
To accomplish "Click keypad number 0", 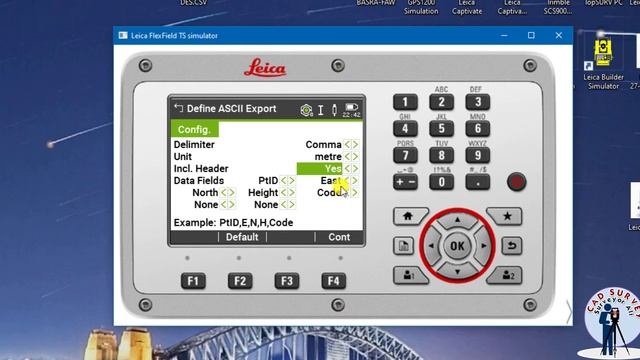I will [x=441, y=182].
